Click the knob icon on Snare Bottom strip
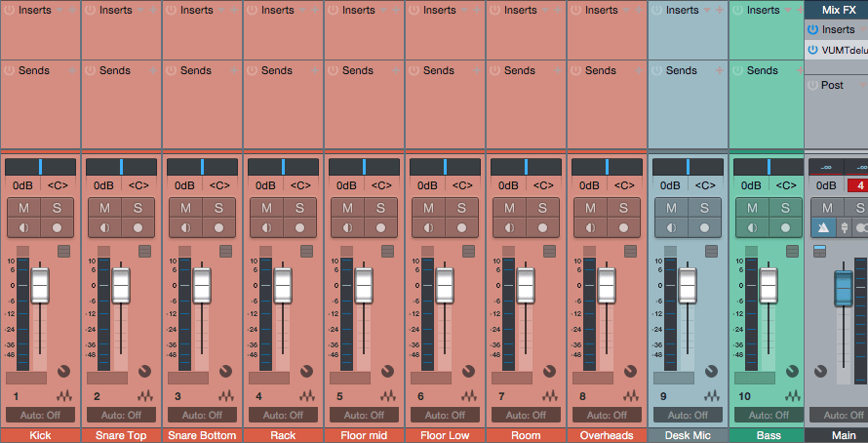The width and height of the screenshot is (868, 443). pos(226,371)
